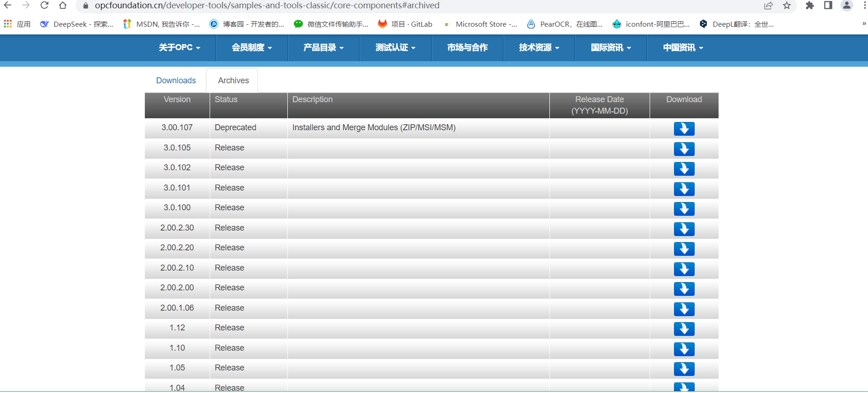Open DeepL翻译 bookmark
Screen dimensions: 868x393
pyautogui.click(x=737, y=24)
